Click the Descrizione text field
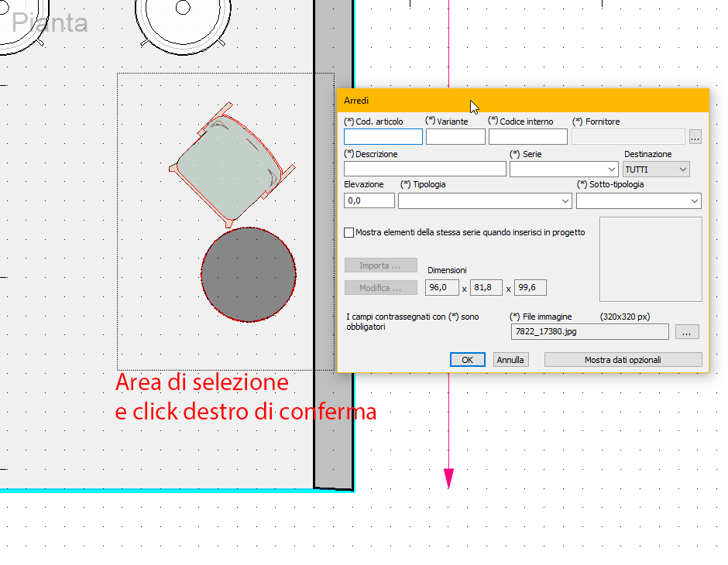The image size is (728, 565). (x=425, y=169)
